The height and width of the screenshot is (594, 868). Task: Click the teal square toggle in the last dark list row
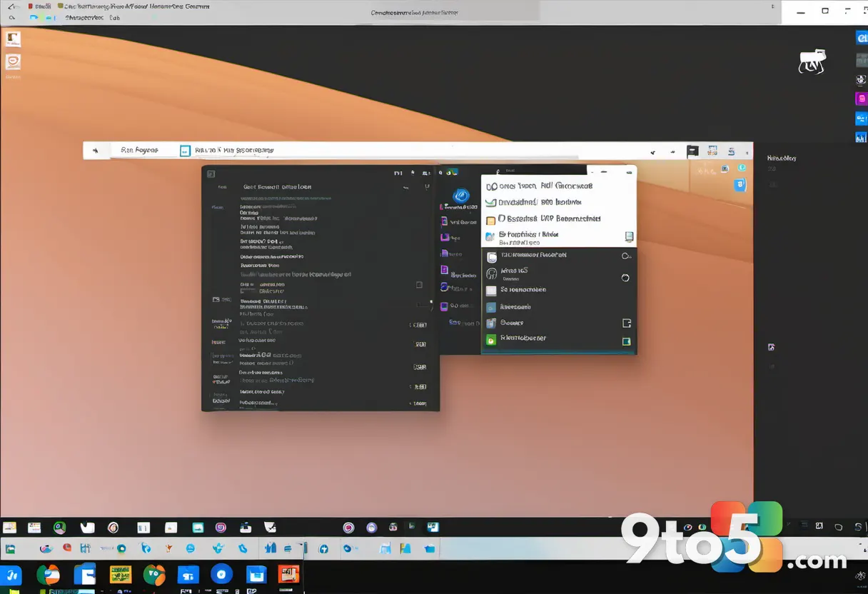(x=626, y=341)
